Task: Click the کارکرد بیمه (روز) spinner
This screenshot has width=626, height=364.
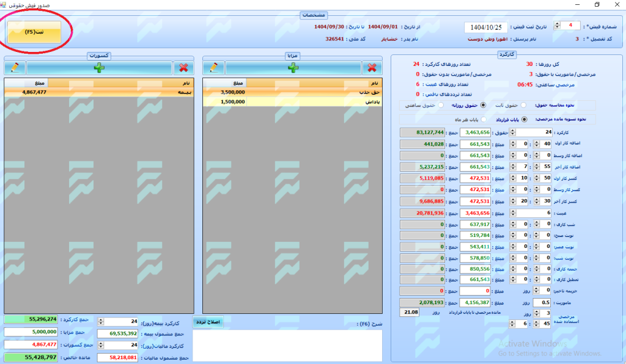Action: tap(101, 322)
